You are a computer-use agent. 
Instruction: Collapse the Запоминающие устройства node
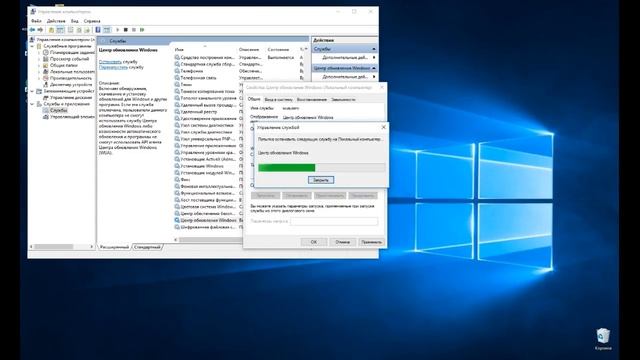click(33, 91)
